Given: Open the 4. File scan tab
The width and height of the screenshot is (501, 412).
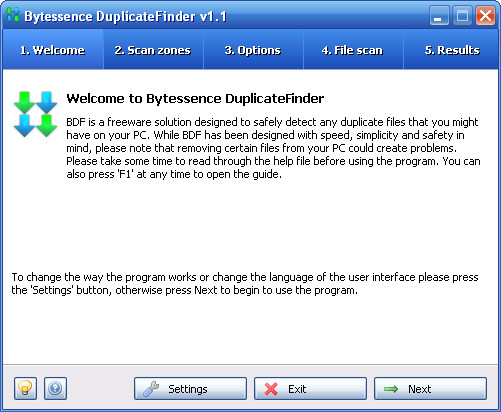Looking at the screenshot, I should point(353,50).
